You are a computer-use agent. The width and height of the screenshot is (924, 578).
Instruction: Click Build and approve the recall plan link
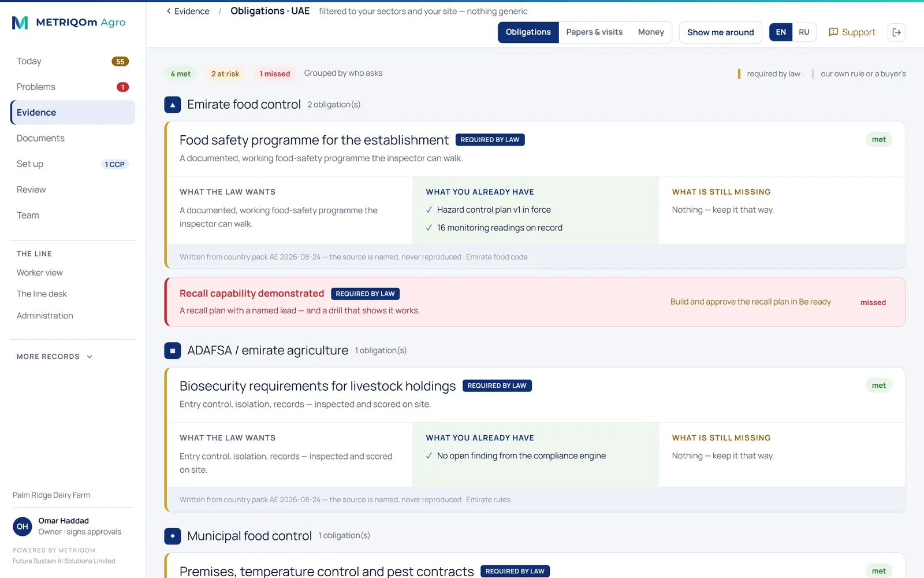pos(750,302)
